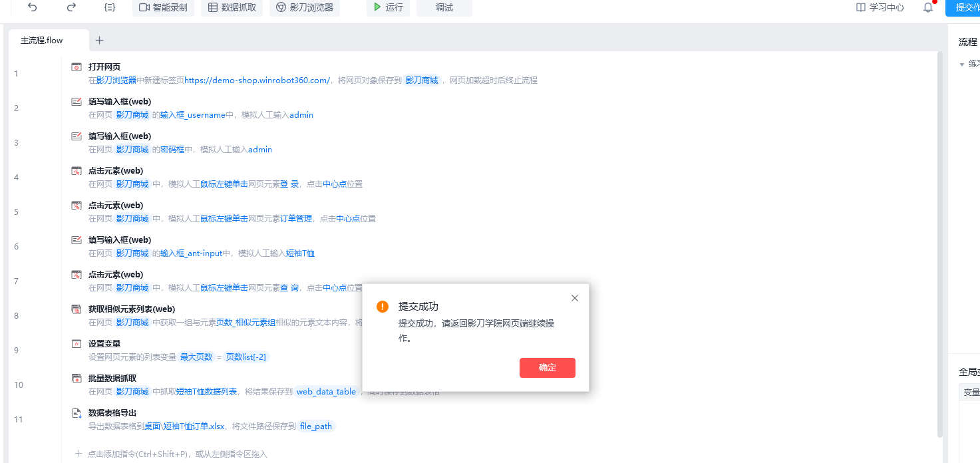
Task: Click admin value in step 2
Action: pyautogui.click(x=301, y=115)
